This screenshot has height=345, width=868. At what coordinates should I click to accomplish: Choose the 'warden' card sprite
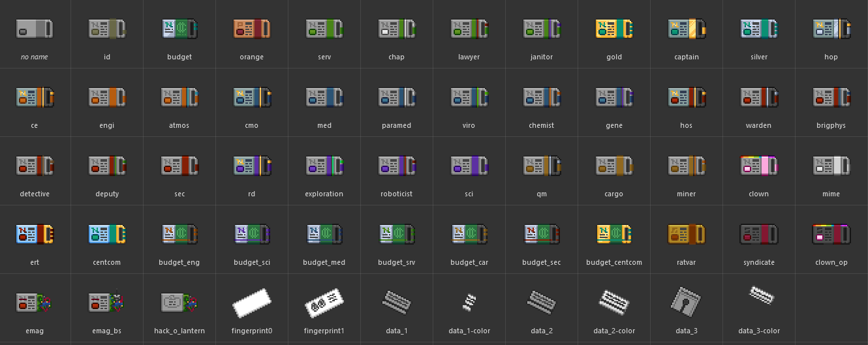click(x=759, y=97)
